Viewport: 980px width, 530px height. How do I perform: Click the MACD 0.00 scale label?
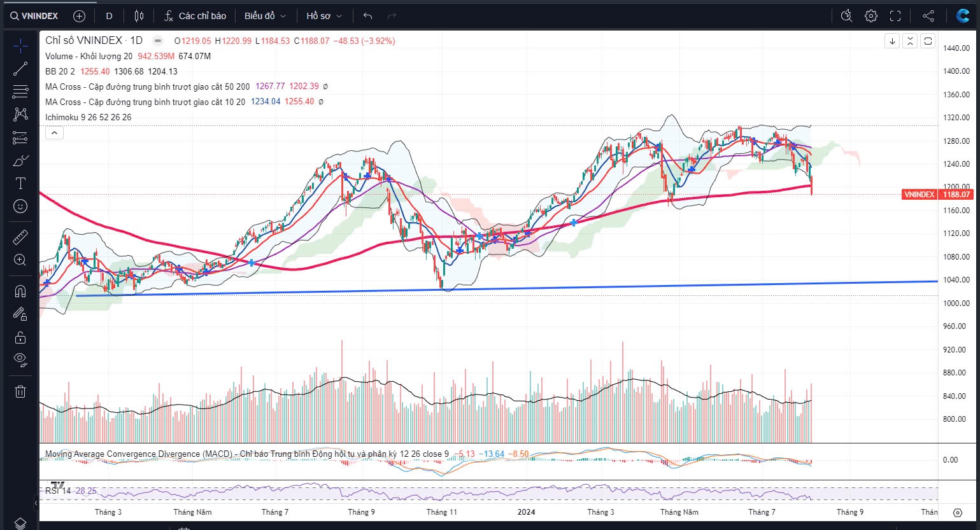(x=950, y=459)
